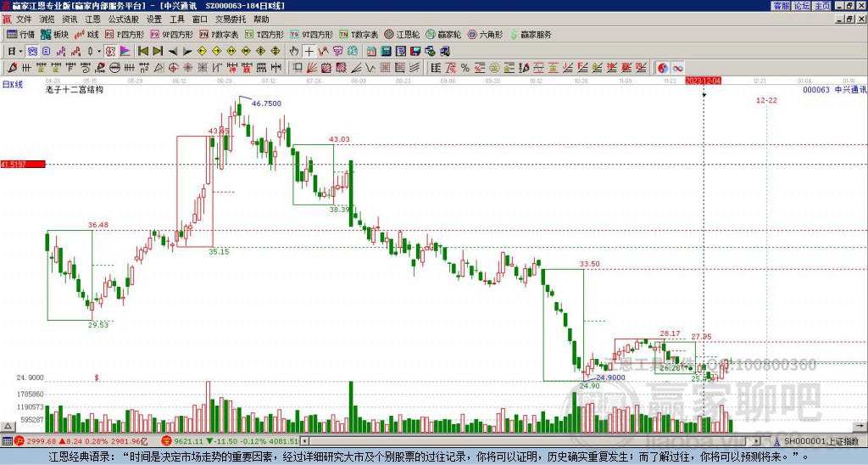This screenshot has height=465, width=868.
Task: Expand the candlestick style dropdown arrow
Action: pos(99,51)
